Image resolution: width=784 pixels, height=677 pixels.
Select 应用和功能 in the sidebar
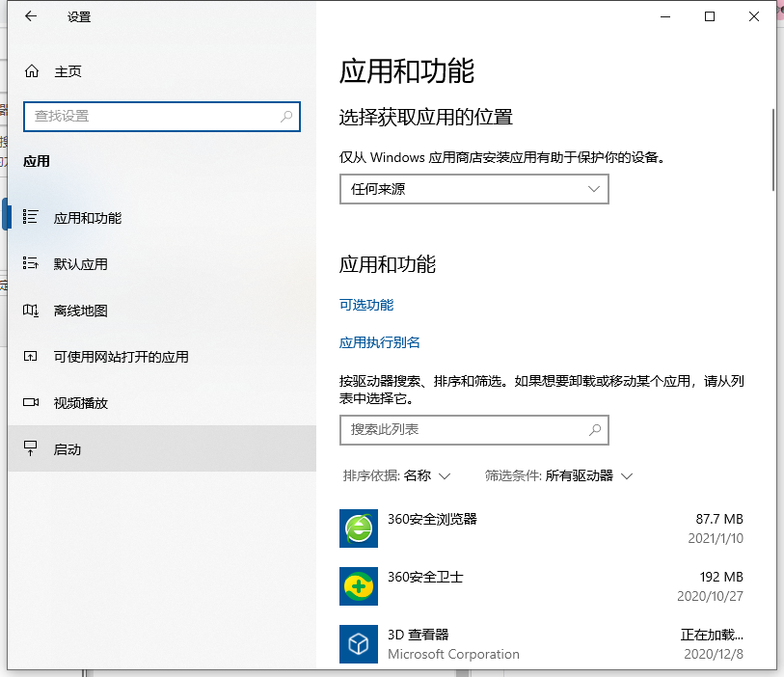(x=88, y=218)
